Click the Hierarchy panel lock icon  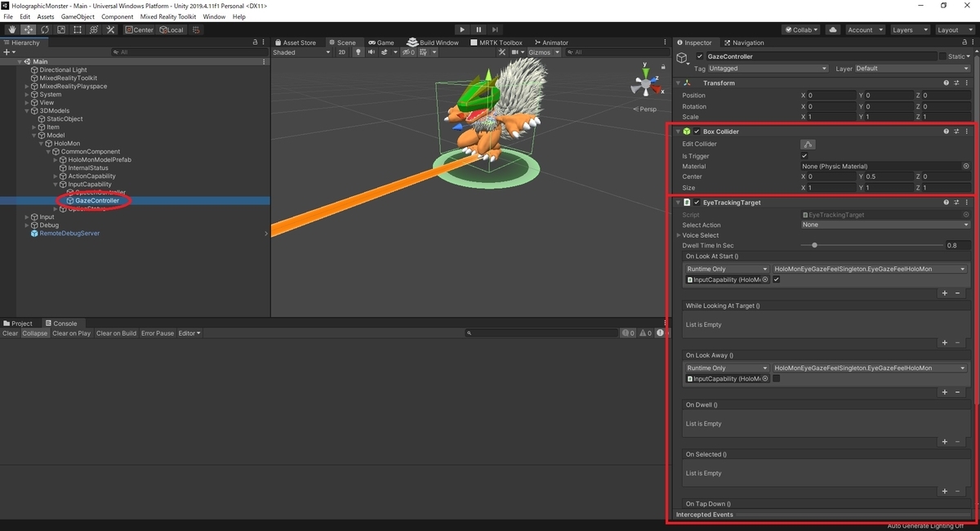(x=253, y=42)
